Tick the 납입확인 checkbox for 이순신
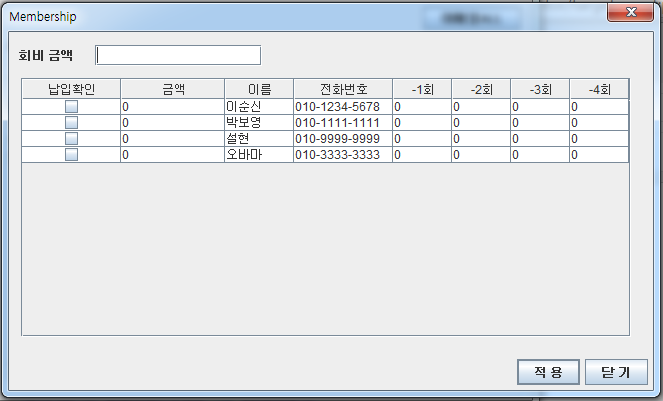663x401 pixels. (71, 107)
